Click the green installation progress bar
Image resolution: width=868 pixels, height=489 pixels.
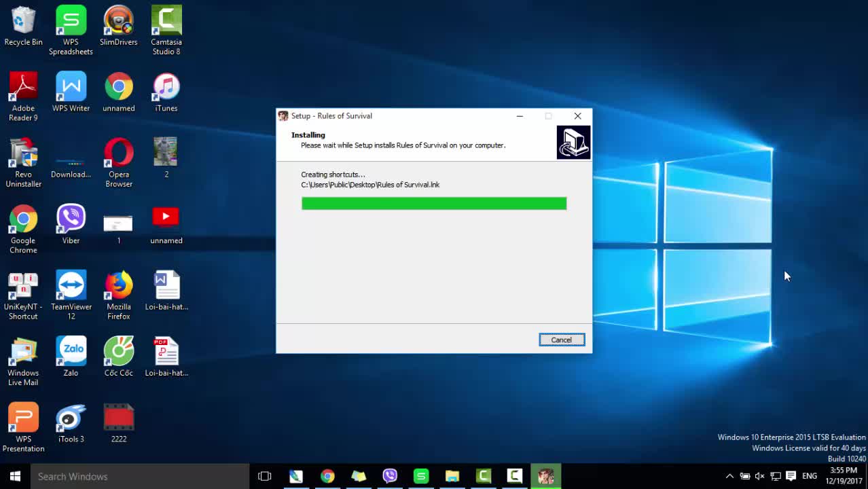434,203
